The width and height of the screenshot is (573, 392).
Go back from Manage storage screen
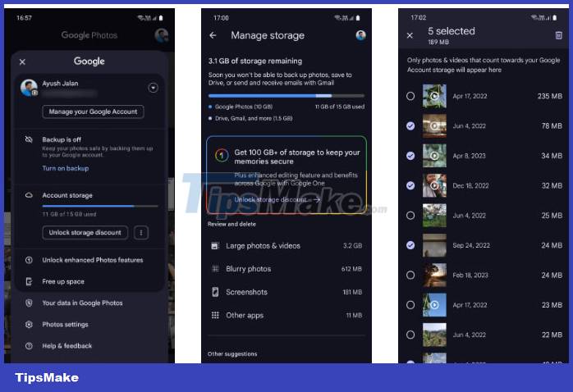point(213,35)
